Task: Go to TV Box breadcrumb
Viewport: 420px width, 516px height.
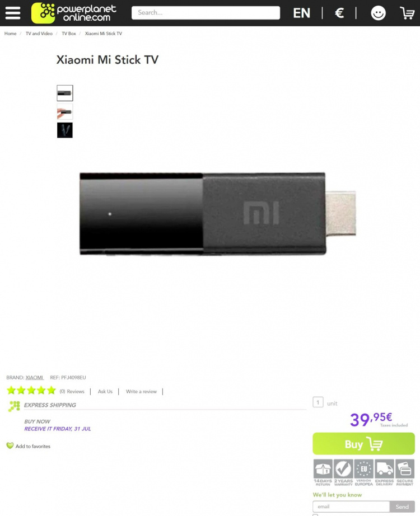Action: pyautogui.click(x=69, y=34)
